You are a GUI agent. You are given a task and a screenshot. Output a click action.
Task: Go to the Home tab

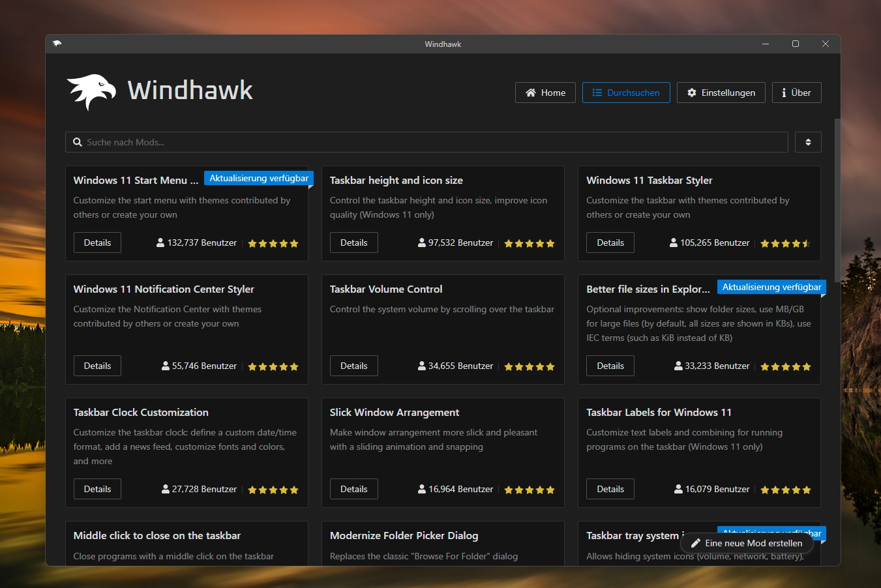coord(545,93)
